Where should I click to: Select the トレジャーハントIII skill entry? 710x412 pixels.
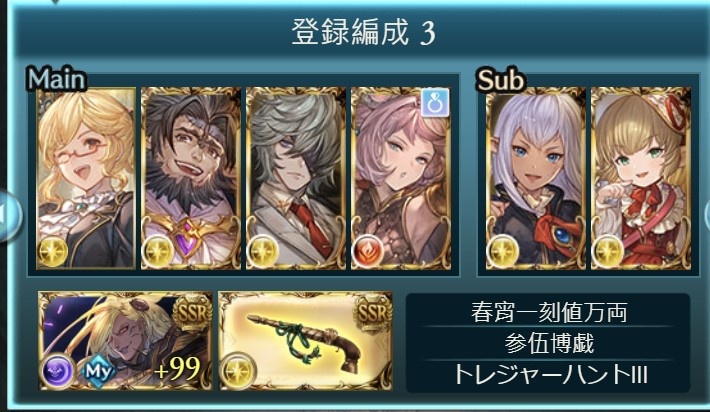[x=549, y=375]
